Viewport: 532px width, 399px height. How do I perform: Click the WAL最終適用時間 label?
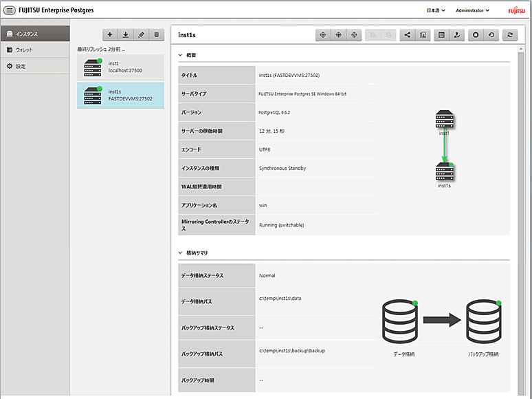201,186
